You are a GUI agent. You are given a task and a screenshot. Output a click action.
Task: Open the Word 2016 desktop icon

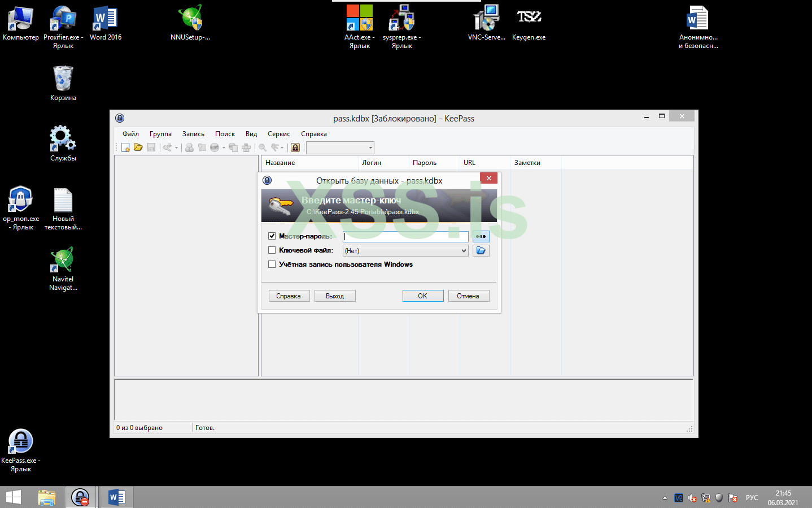(106, 23)
